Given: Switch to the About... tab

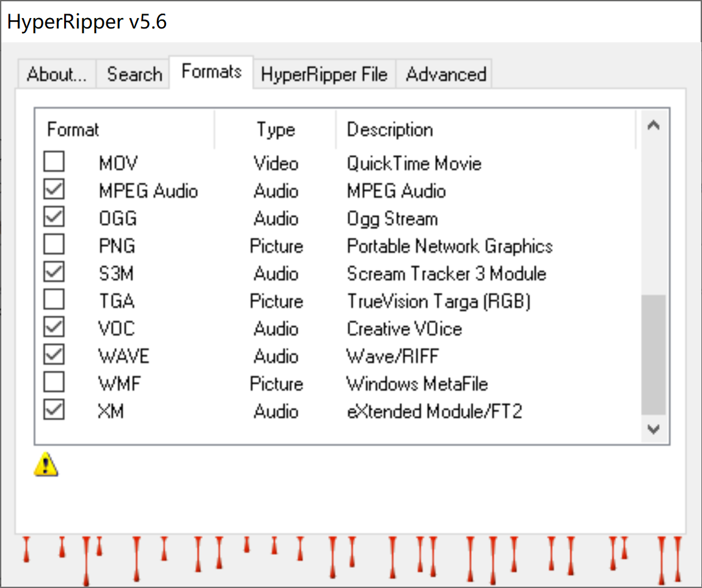Looking at the screenshot, I should tap(56, 75).
